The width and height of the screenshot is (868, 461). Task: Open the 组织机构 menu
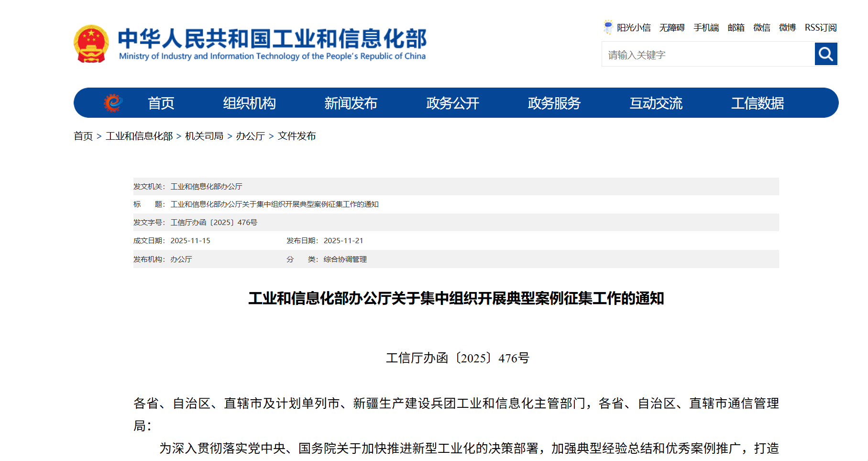point(249,103)
